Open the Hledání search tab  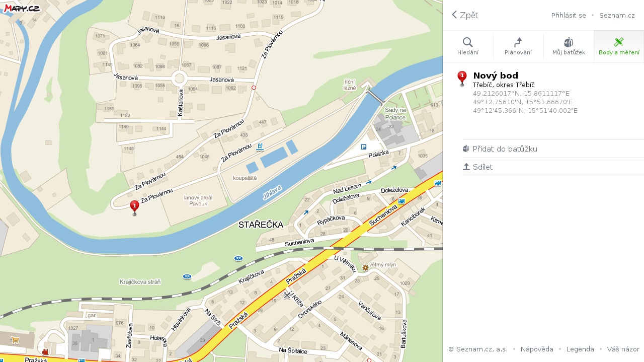(x=468, y=46)
